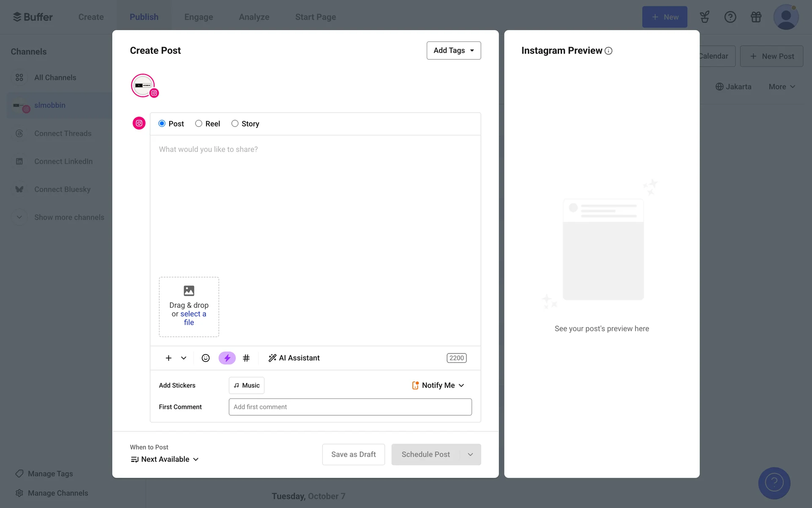Click the help question mark in header

click(x=730, y=17)
